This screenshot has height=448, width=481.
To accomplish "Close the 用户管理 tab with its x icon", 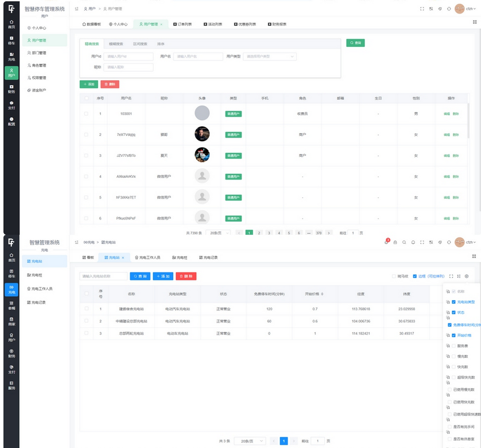I will click(161, 24).
